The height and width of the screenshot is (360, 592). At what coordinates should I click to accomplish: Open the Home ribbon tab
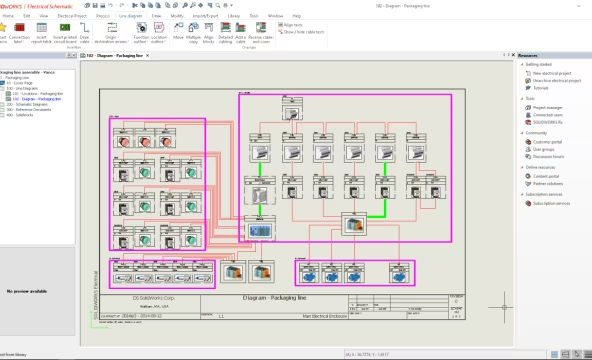tap(8, 16)
